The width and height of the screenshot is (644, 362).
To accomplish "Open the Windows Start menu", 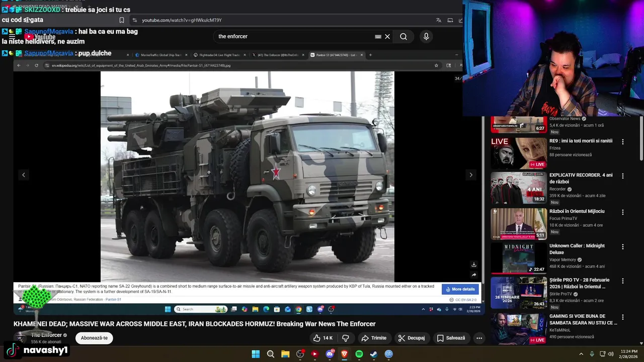I will [x=256, y=354].
